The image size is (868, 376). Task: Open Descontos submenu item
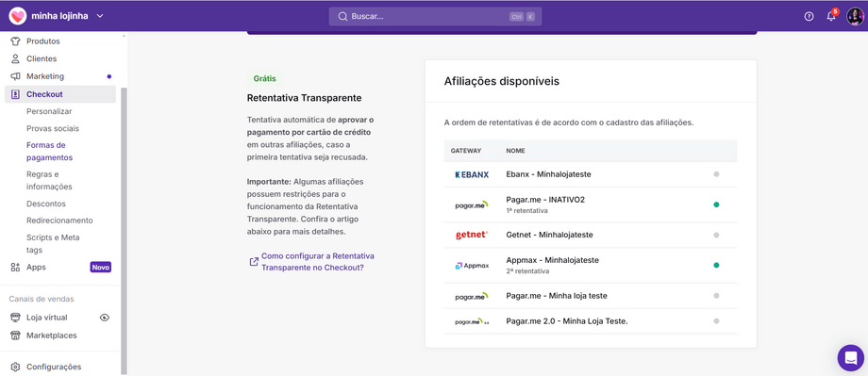[46, 204]
